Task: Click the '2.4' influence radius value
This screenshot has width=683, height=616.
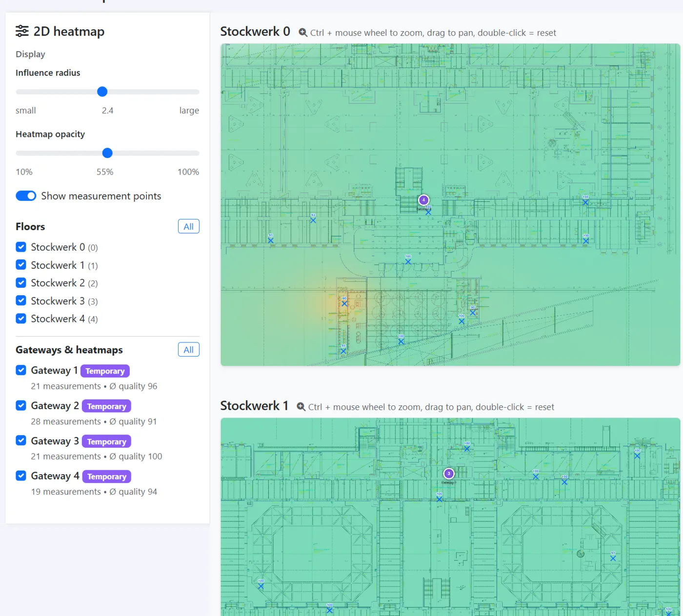Action: pyautogui.click(x=107, y=111)
